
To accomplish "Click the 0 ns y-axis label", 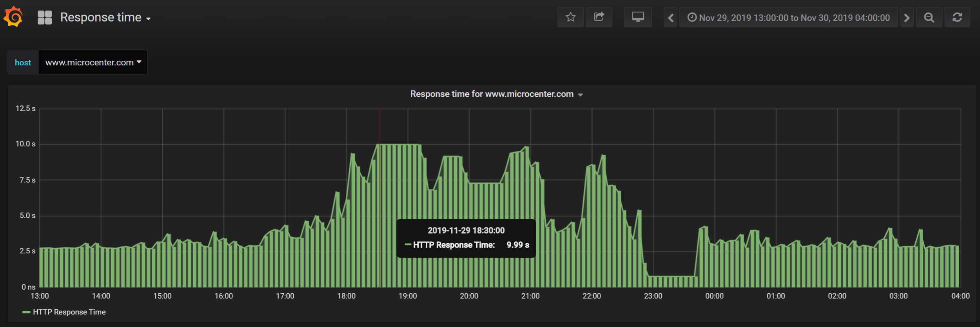I will click(28, 287).
